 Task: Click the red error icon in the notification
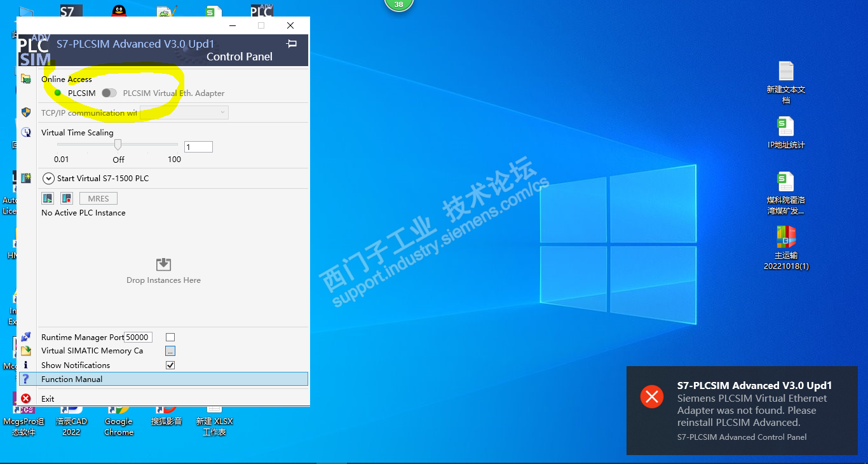point(651,397)
